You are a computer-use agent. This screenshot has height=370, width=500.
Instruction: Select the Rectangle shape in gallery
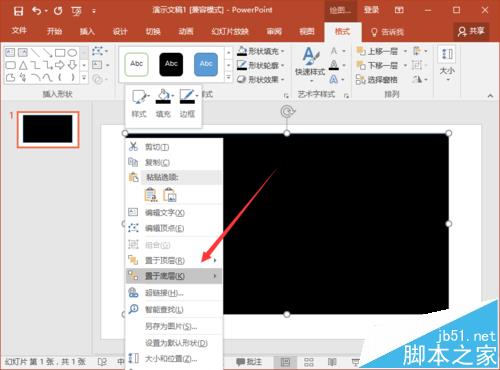click(x=60, y=53)
